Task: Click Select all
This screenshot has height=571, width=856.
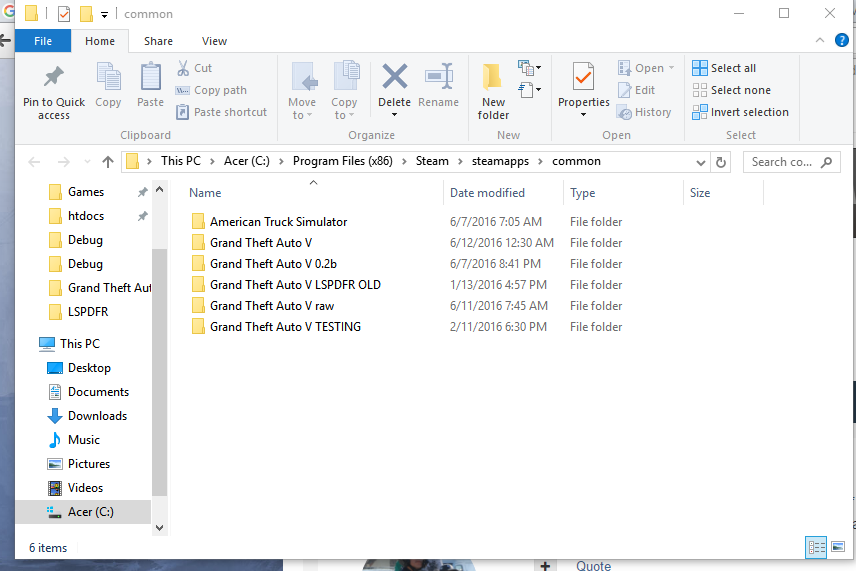Action: tap(724, 68)
